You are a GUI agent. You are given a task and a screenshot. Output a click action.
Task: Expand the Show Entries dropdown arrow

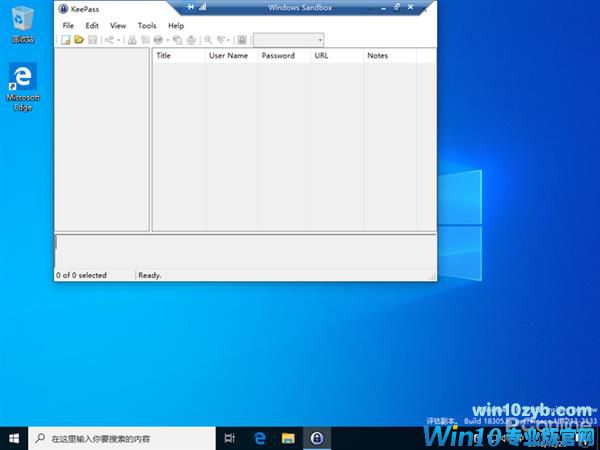click(x=228, y=40)
